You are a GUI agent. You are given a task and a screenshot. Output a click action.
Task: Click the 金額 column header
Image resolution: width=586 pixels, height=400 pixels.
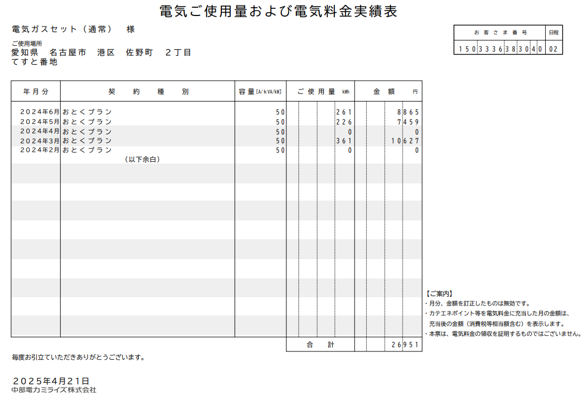click(x=389, y=91)
